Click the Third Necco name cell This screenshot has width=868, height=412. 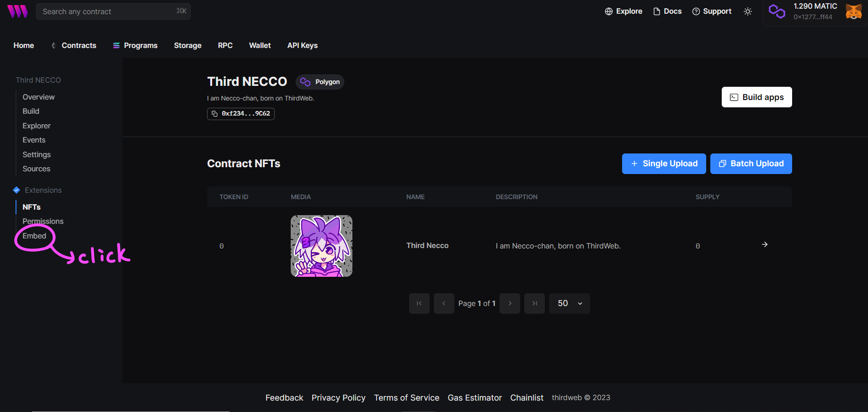click(x=427, y=246)
